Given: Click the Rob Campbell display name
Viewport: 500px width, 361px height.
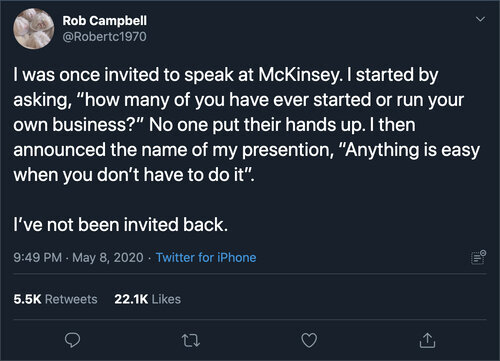Looking at the screenshot, I should click(105, 21).
